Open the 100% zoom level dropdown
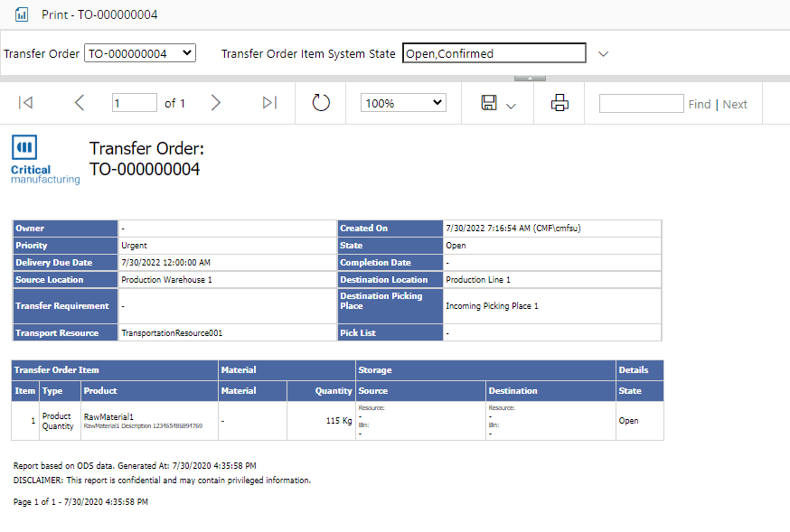Image resolution: width=790 pixels, height=532 pixels. tap(403, 103)
